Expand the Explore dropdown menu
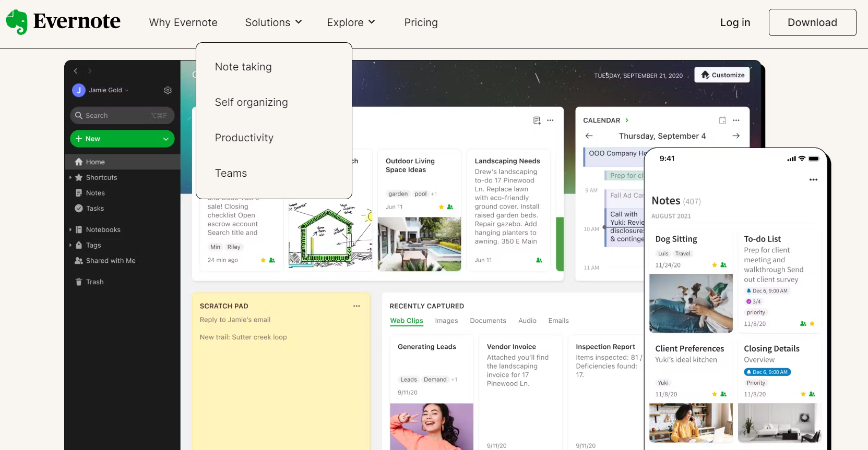The width and height of the screenshot is (868, 450). pyautogui.click(x=351, y=22)
